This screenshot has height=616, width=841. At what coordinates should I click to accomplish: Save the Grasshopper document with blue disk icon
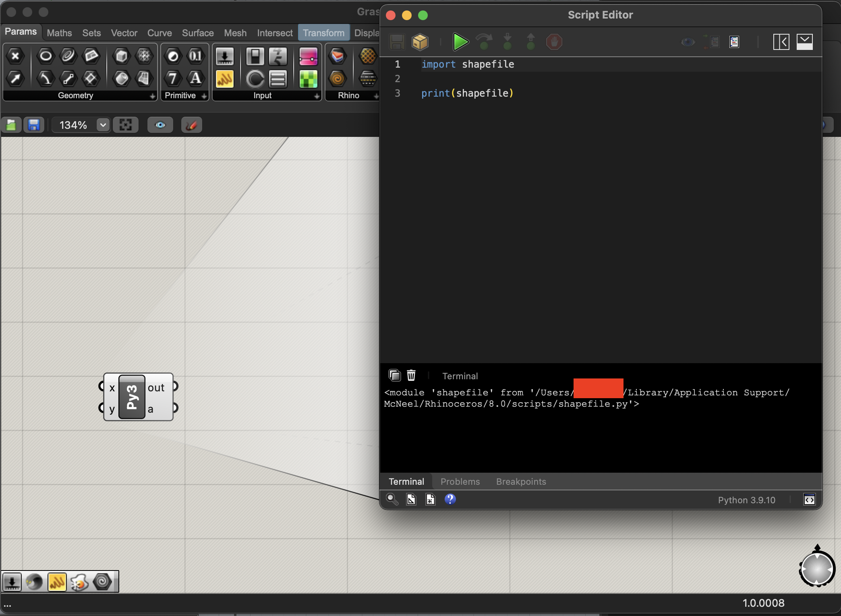34,125
